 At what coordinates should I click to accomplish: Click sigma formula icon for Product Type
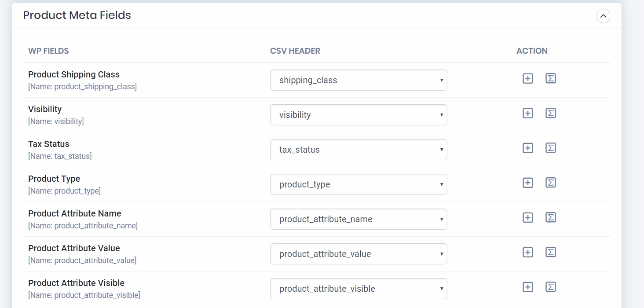(x=551, y=183)
